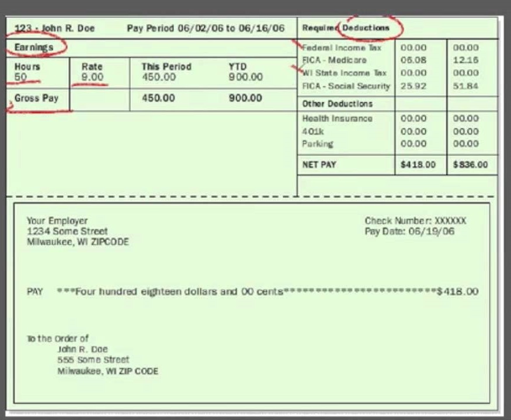511x420 pixels.
Task: Select the NET PAY amount $418.00 in table
Action: pyautogui.click(x=418, y=165)
